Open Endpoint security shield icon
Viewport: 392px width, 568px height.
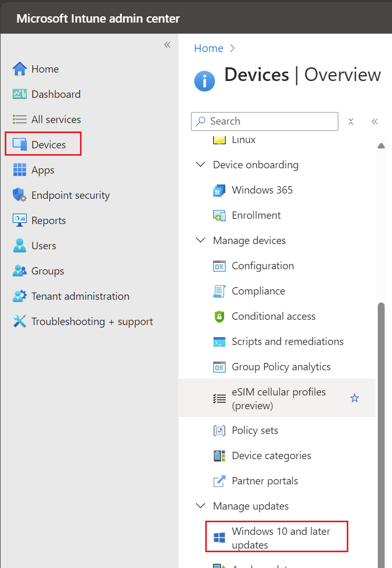(19, 195)
